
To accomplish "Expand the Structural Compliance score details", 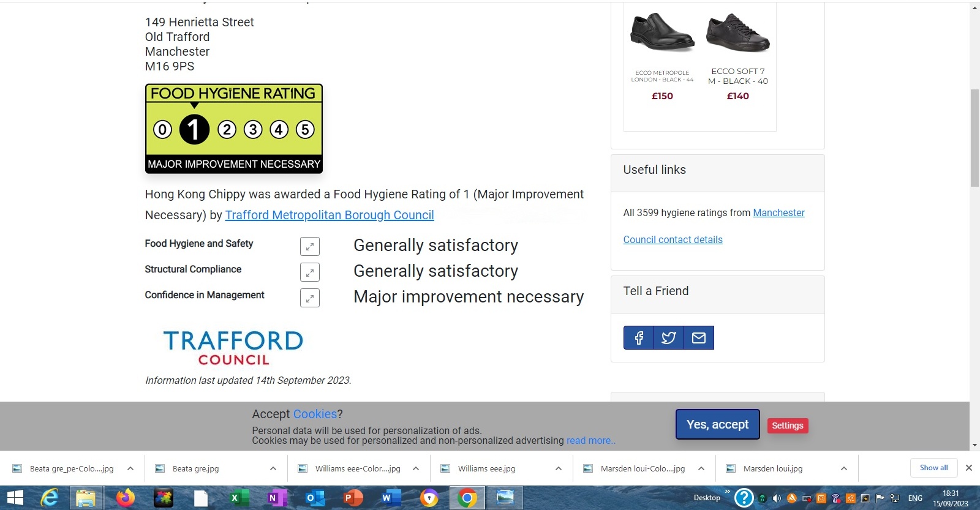I will [x=310, y=272].
